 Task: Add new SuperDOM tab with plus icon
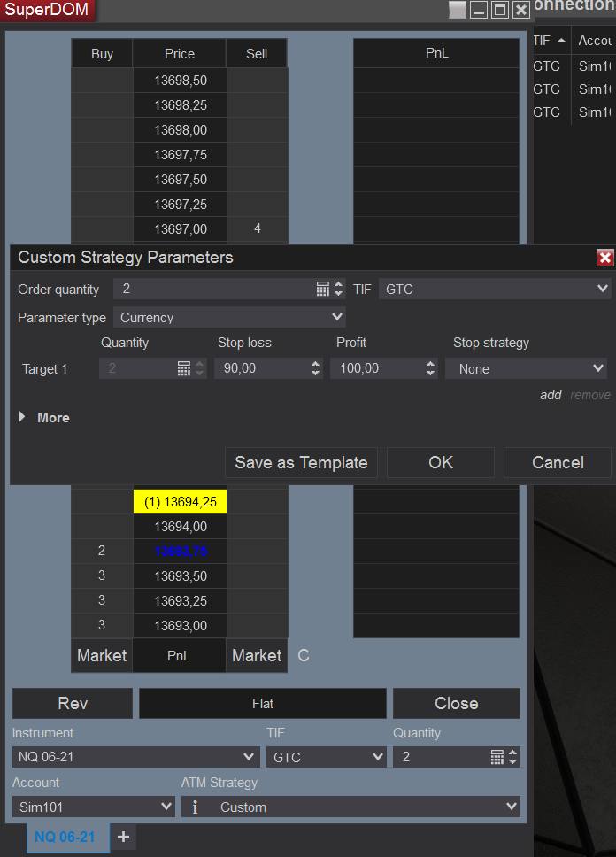tap(124, 837)
